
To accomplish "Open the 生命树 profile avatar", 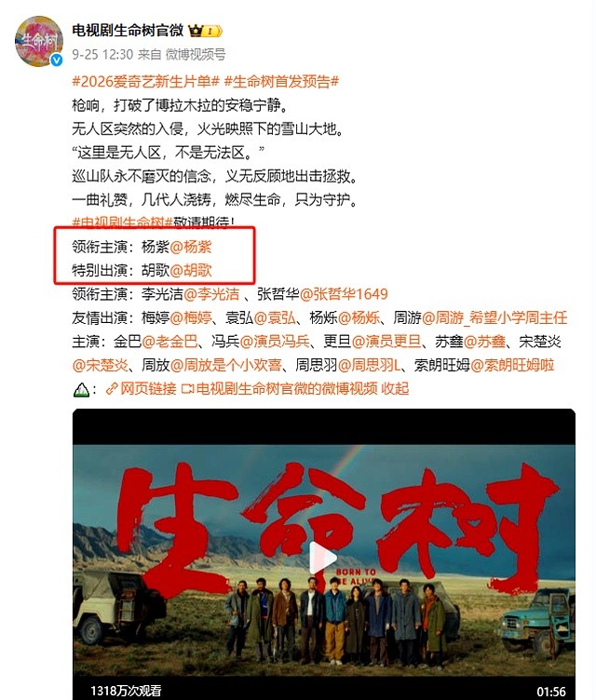I will pyautogui.click(x=39, y=41).
